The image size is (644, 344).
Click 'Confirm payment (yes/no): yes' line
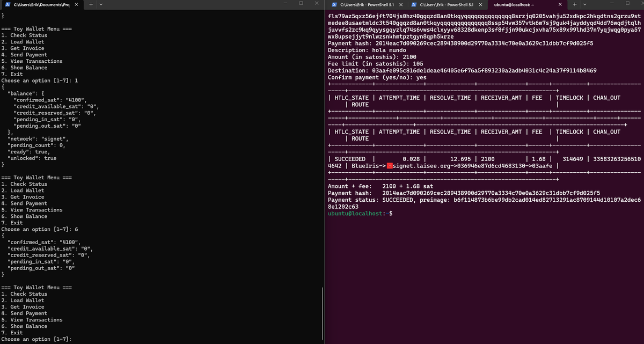point(377,77)
